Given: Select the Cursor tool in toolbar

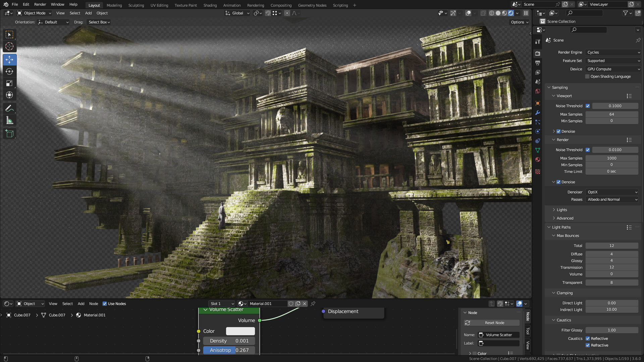Looking at the screenshot, I should [x=9, y=46].
